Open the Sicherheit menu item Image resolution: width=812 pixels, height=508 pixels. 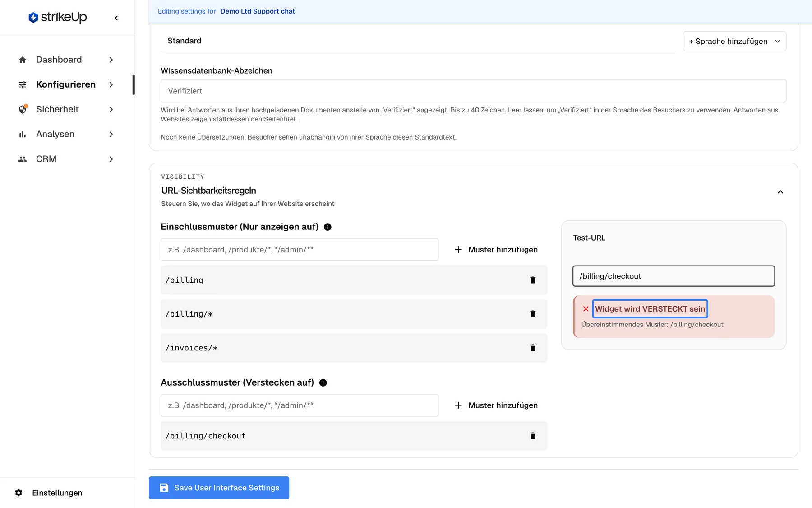(x=66, y=110)
